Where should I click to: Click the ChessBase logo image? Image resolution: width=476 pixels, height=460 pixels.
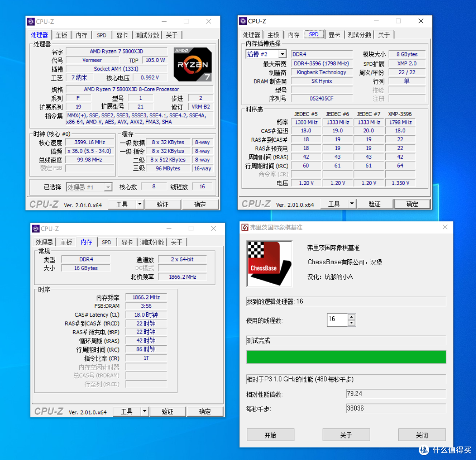click(x=270, y=263)
